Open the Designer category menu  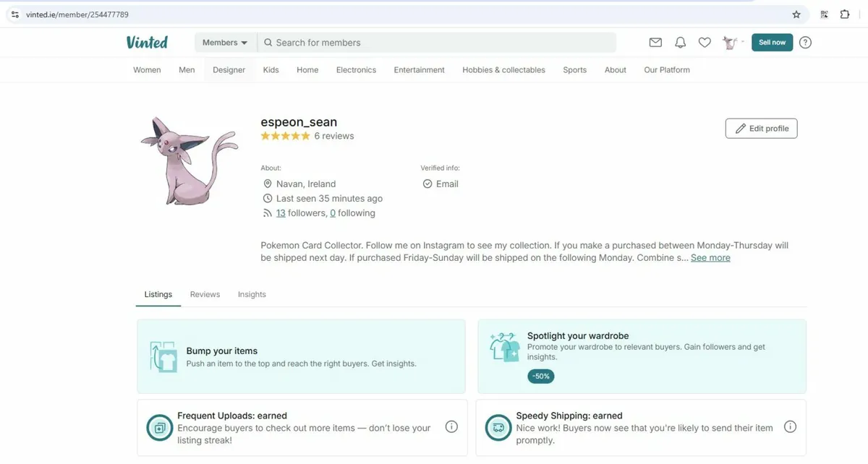click(x=229, y=70)
